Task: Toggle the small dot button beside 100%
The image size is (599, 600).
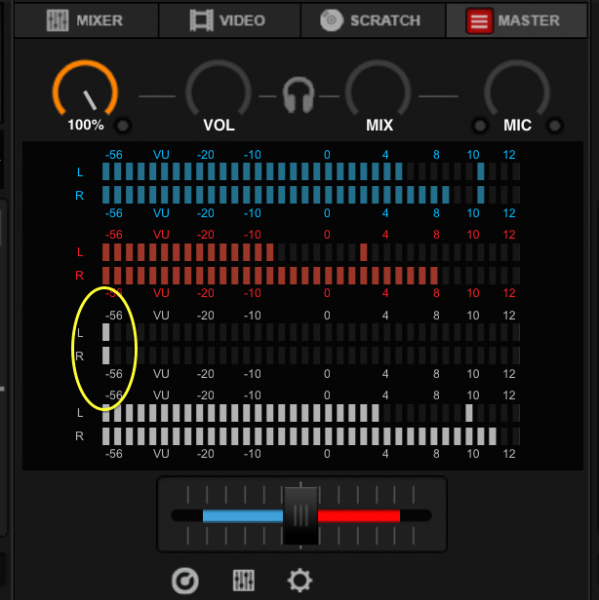Action: (123, 126)
